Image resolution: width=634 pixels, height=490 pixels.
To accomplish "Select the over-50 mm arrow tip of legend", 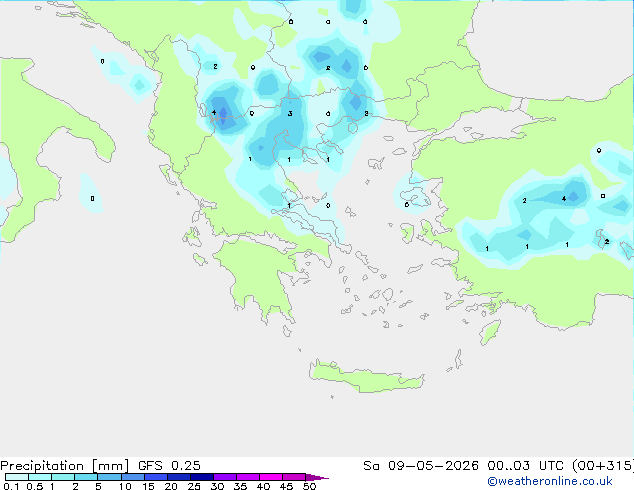I will click(317, 477).
